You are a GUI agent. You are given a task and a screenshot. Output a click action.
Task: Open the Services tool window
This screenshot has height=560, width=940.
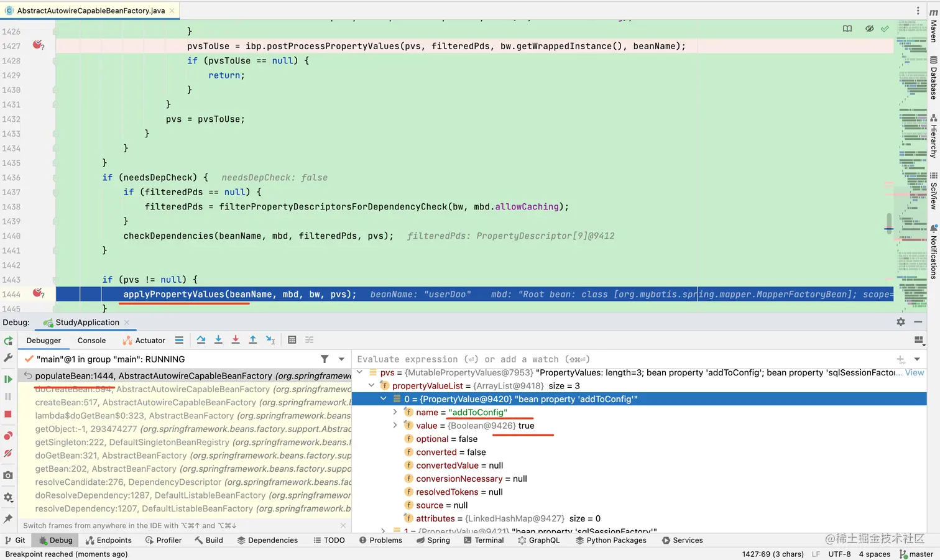[x=682, y=540]
